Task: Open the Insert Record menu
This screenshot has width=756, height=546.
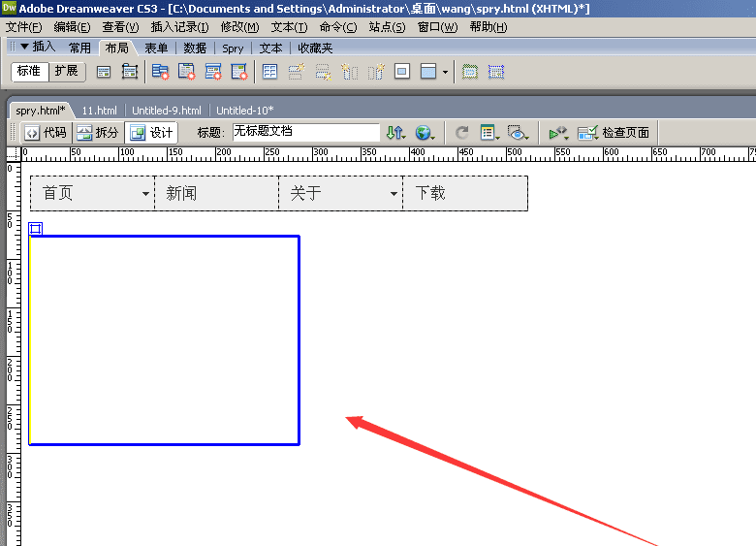Action: [x=179, y=27]
